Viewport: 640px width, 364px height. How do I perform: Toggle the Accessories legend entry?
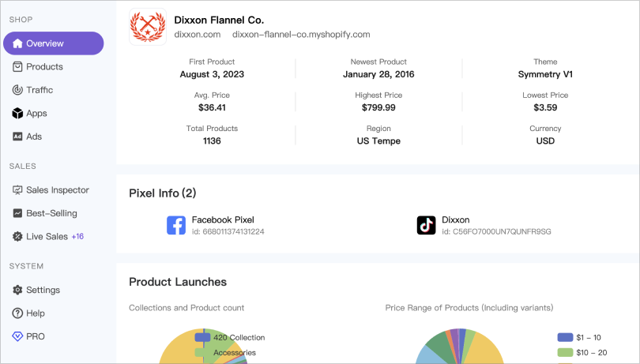click(234, 353)
